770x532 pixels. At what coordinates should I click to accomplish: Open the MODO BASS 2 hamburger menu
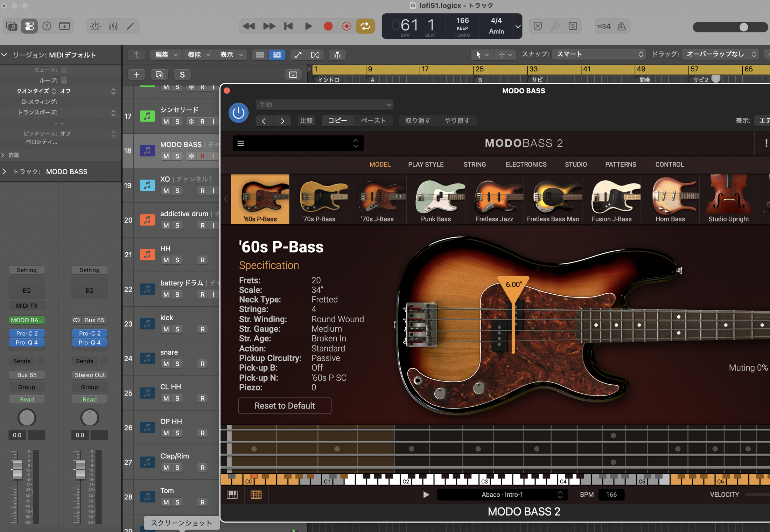click(x=241, y=143)
